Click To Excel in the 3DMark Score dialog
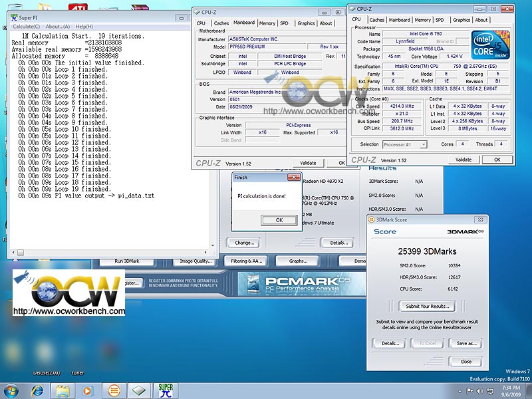The image size is (532, 399). point(428,343)
